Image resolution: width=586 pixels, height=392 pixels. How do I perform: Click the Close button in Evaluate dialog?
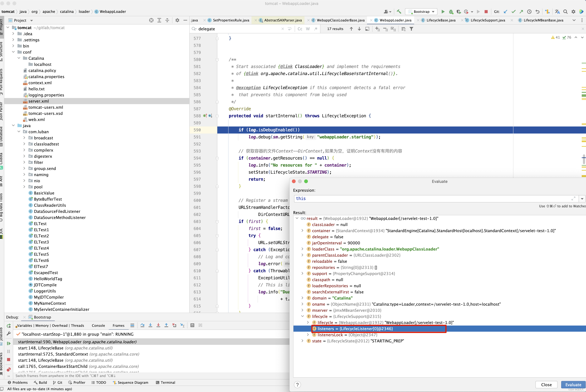[546, 384]
